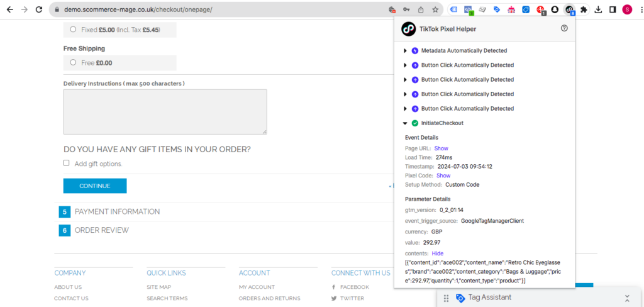This screenshot has height=307, width=644.
Task: Open the Payment Information step
Action: tap(117, 212)
